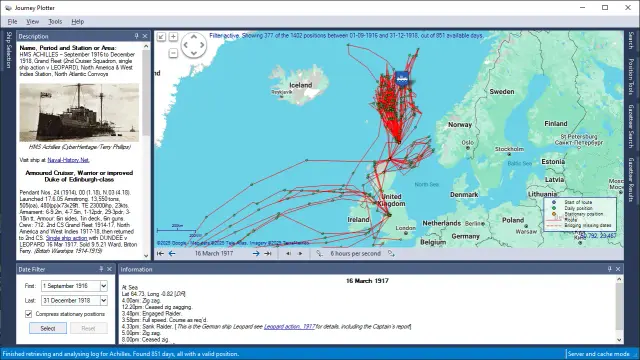Viewport: 640px width, 360px height.
Task: Maximize the Journey Plotter window
Action: click(x=605, y=8)
